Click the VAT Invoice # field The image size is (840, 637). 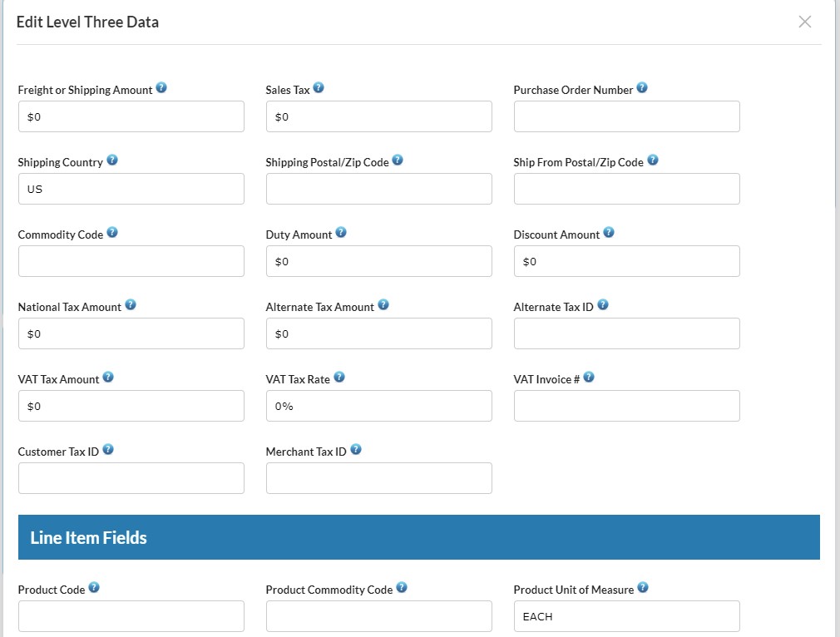pos(626,406)
